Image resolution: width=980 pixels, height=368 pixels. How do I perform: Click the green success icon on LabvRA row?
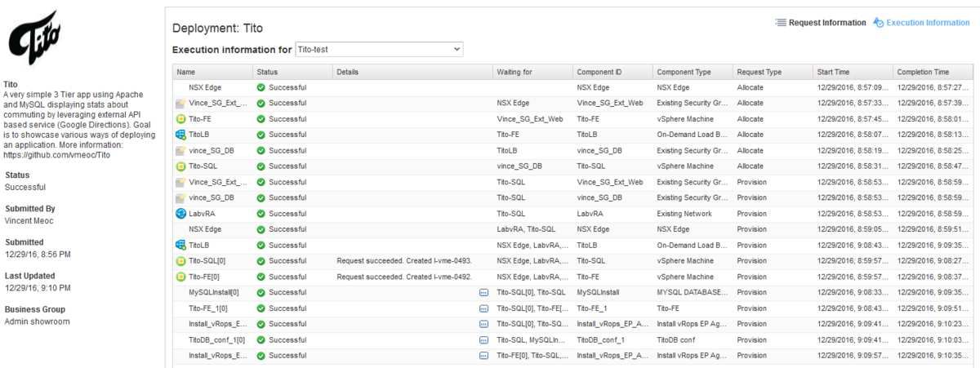pos(261,214)
